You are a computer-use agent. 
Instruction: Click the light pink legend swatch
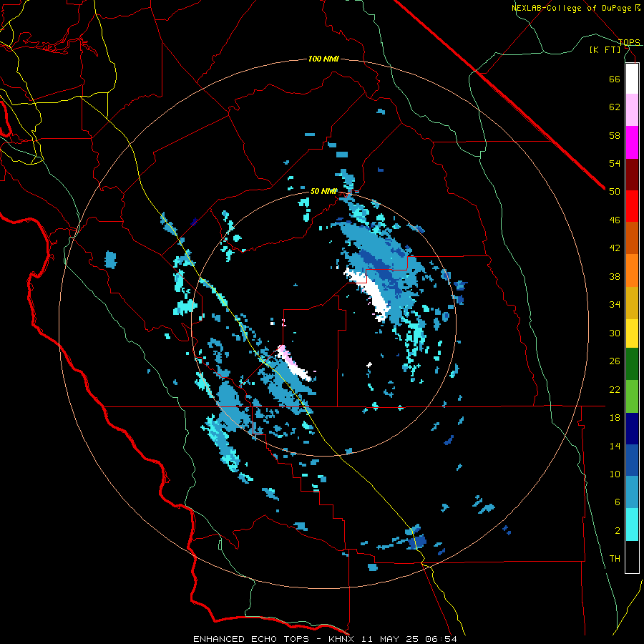point(632,109)
